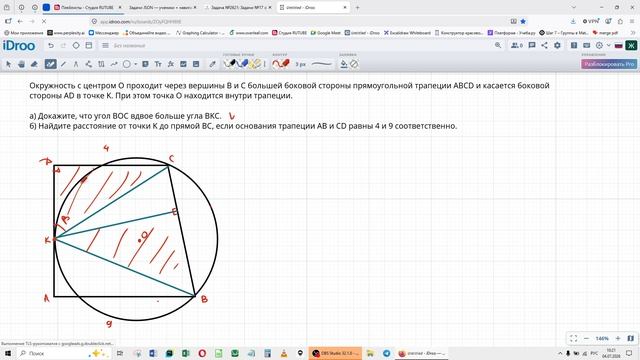Select the straight line tool
This screenshot has height=360, width=640.
pyautogui.click(x=63, y=64)
